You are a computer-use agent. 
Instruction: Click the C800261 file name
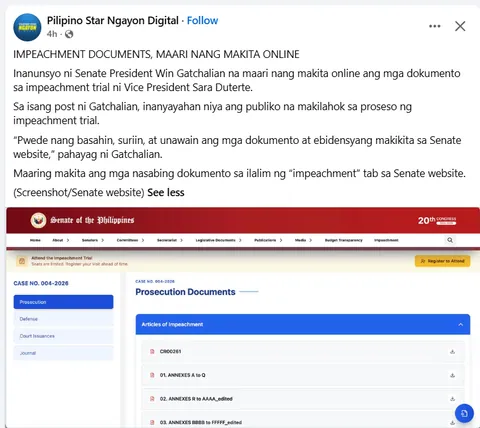(170, 352)
